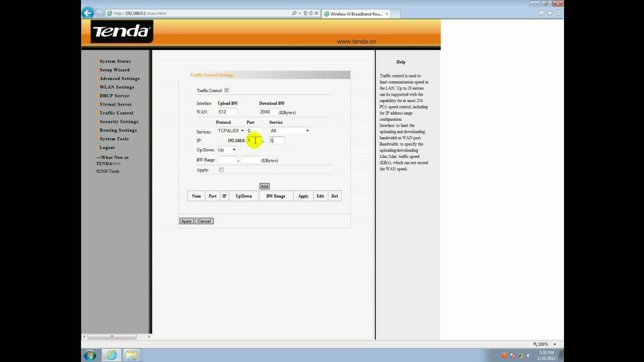644x362 pixels.
Task: Visit the www.tenda.cn header link
Action: click(x=356, y=42)
